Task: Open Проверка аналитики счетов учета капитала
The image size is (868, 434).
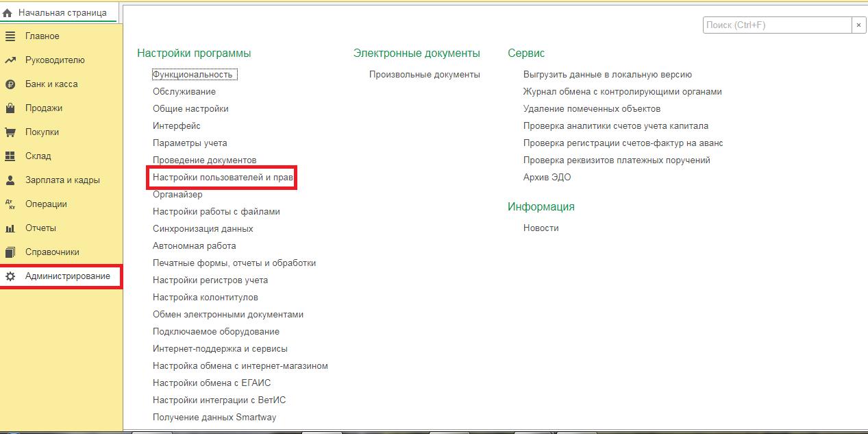Action: pos(616,126)
